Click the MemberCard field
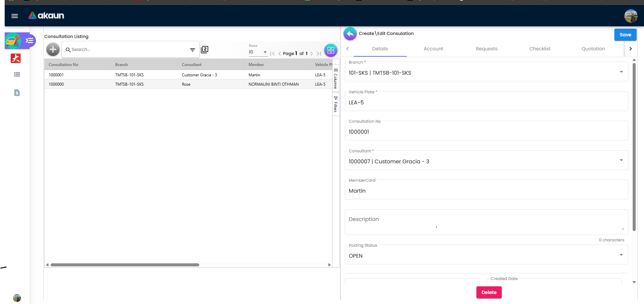 point(486,190)
